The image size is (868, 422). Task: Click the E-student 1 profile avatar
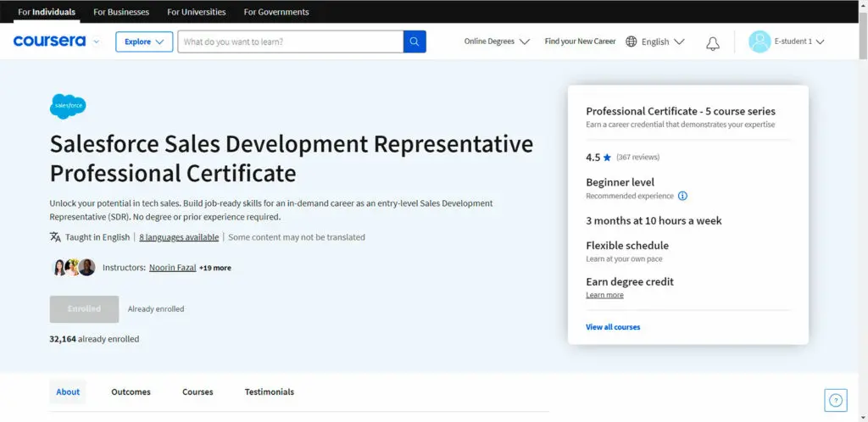pyautogui.click(x=759, y=42)
